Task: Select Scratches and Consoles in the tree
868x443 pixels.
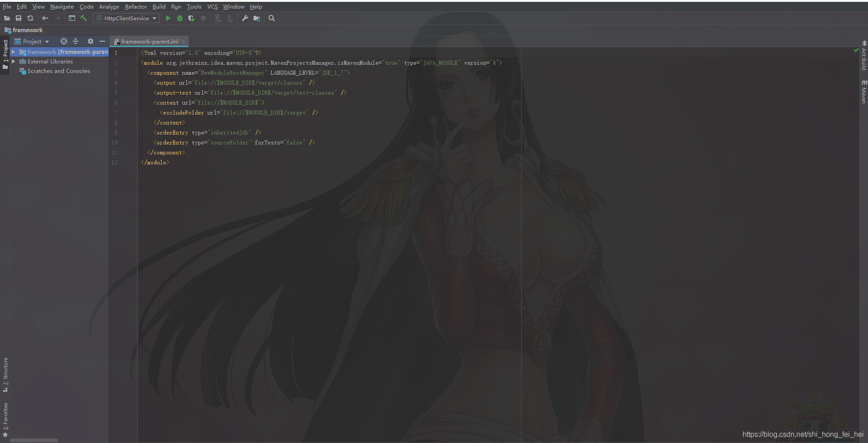Action: (x=58, y=71)
